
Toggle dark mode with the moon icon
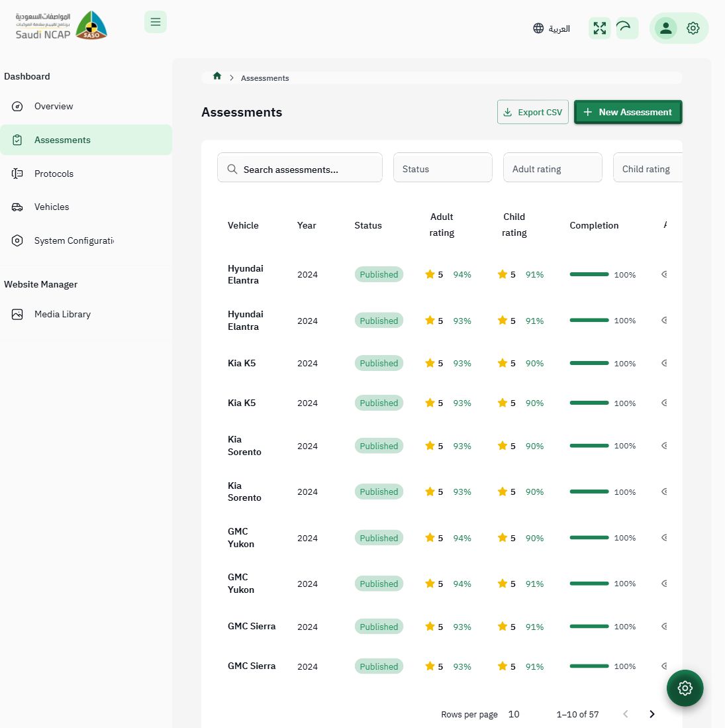point(623,28)
